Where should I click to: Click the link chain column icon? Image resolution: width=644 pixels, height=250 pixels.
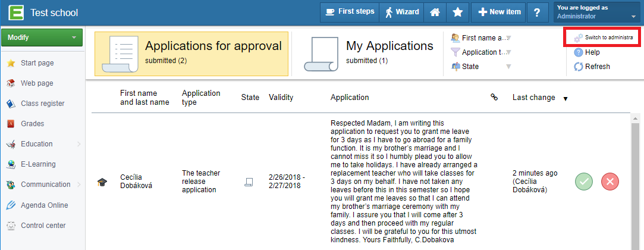495,98
